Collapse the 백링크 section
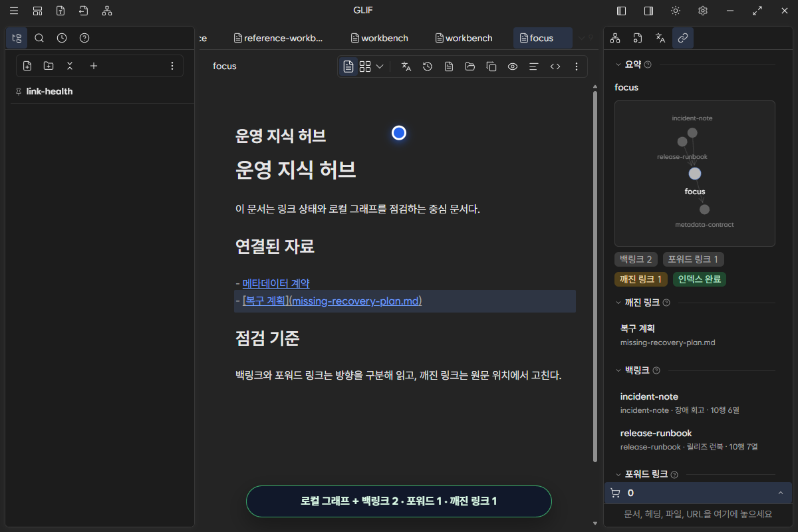 [618, 370]
